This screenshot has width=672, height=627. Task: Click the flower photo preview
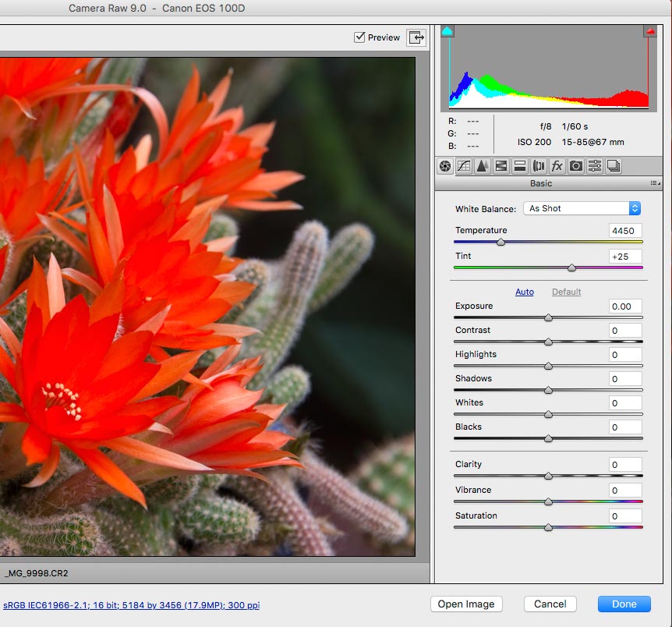(x=207, y=306)
